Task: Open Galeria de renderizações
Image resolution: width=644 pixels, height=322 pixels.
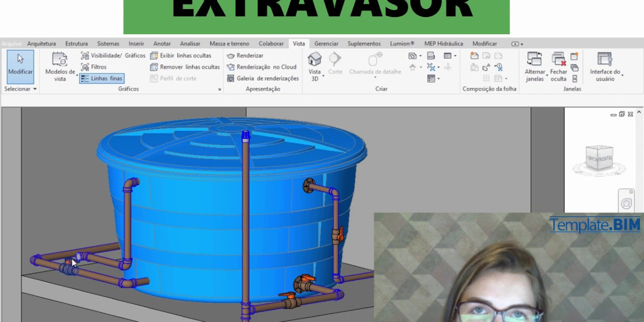Action: (x=262, y=78)
